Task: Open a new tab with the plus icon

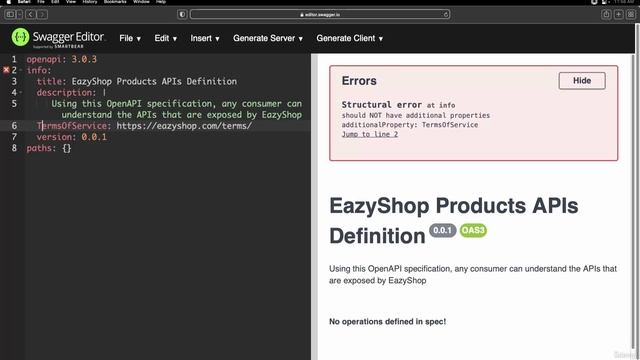Action: pos(619,15)
